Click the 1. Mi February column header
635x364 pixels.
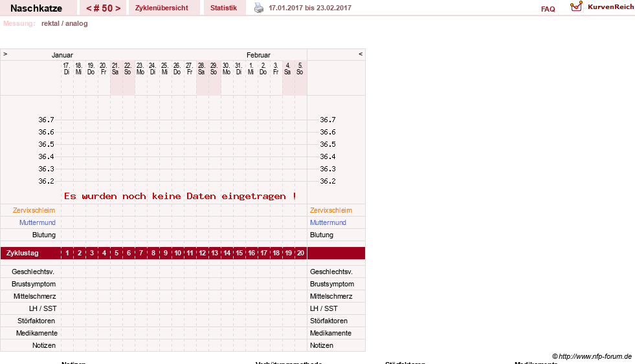click(251, 69)
